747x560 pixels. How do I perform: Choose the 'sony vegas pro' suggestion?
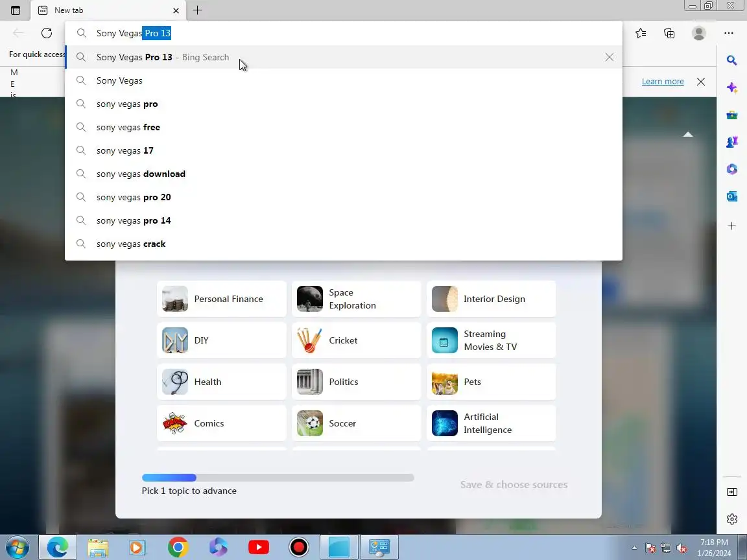point(344,104)
